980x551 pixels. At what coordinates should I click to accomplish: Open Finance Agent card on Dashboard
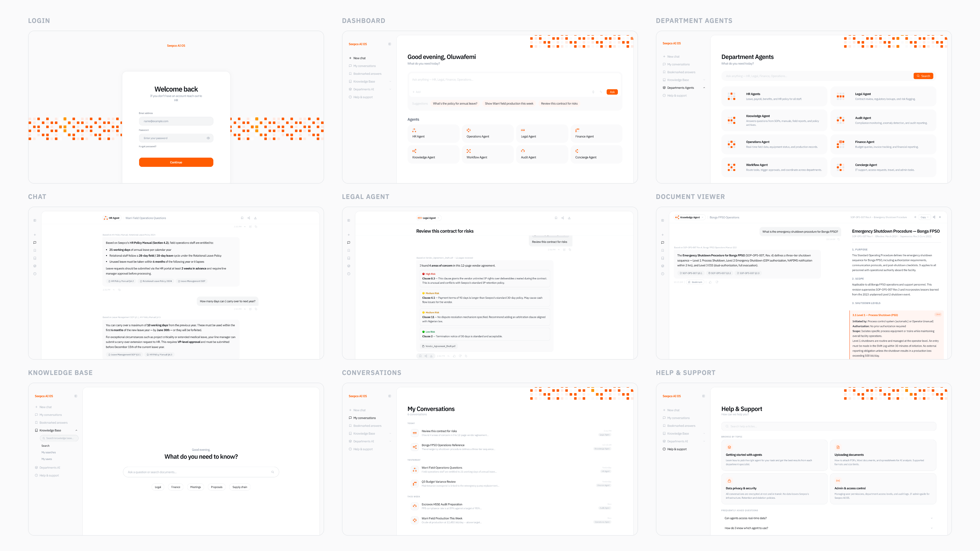pyautogui.click(x=596, y=133)
